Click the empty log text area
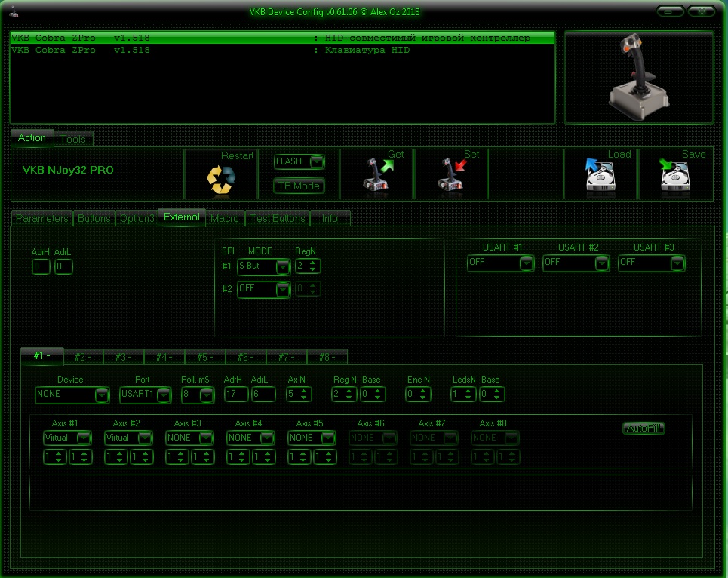 (x=361, y=493)
